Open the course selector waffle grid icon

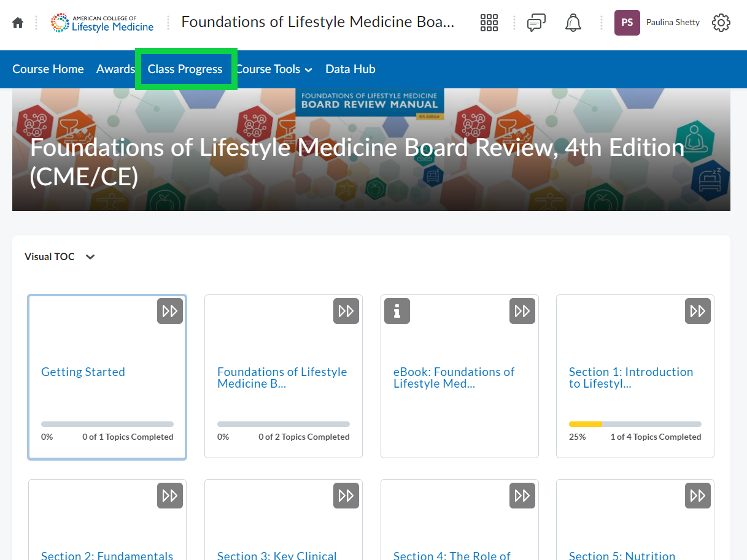click(x=489, y=23)
